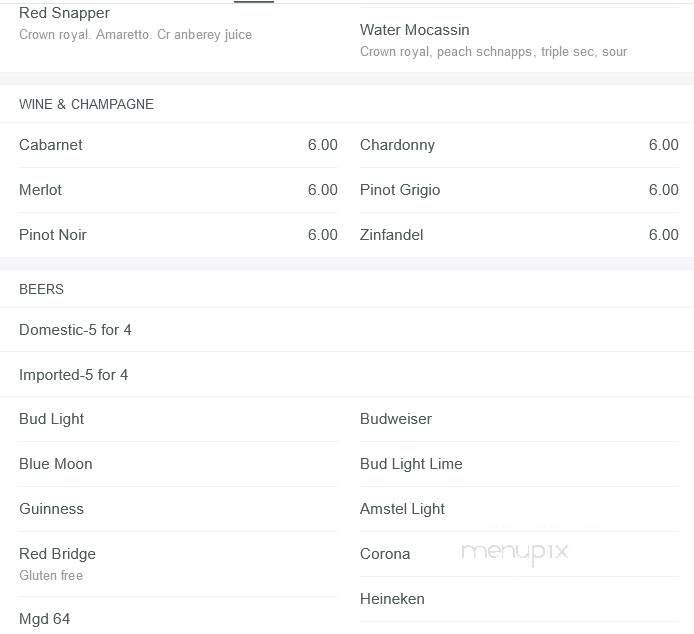Select the Chardonny menu entry

pyautogui.click(x=397, y=145)
